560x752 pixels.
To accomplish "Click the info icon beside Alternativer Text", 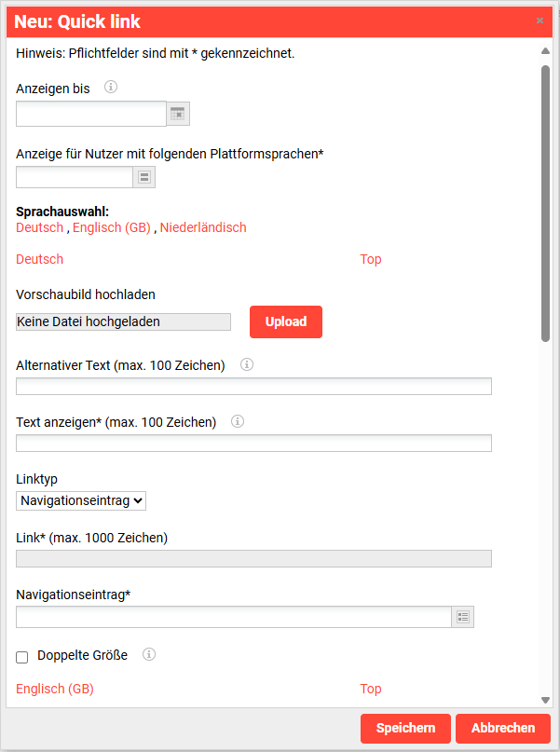I will (x=246, y=365).
